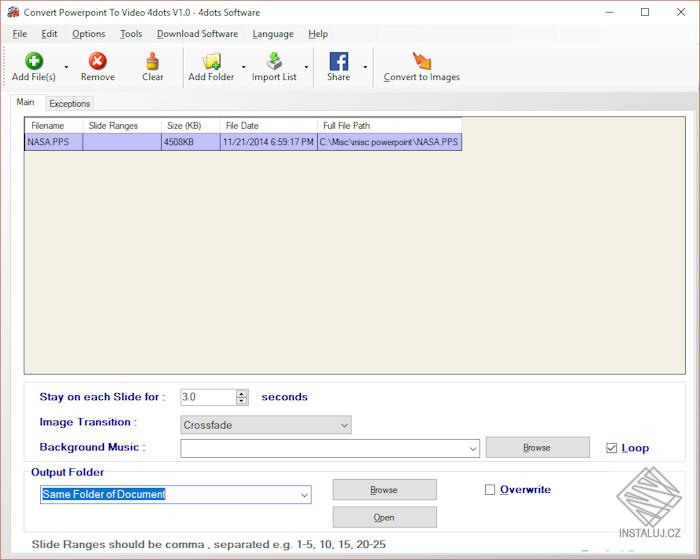The image size is (700, 560).
Task: Open the Download Software menu
Action: pyautogui.click(x=197, y=34)
